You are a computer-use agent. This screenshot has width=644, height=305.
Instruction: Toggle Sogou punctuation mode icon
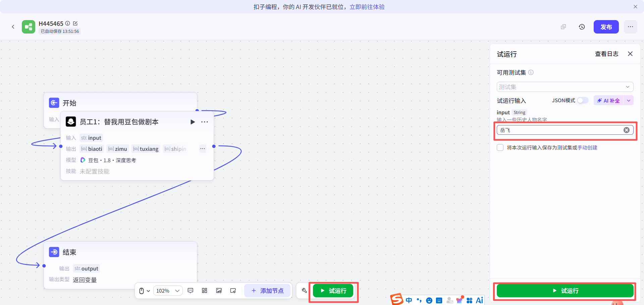tap(419, 300)
